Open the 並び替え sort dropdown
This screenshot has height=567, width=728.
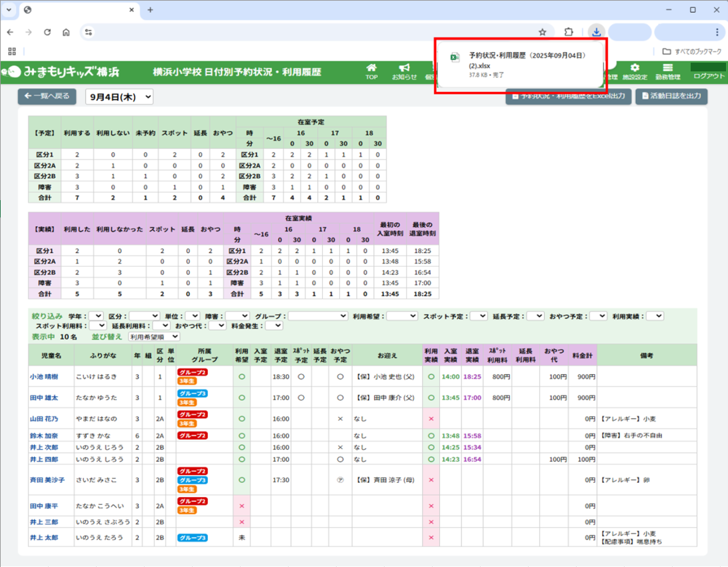tap(154, 337)
